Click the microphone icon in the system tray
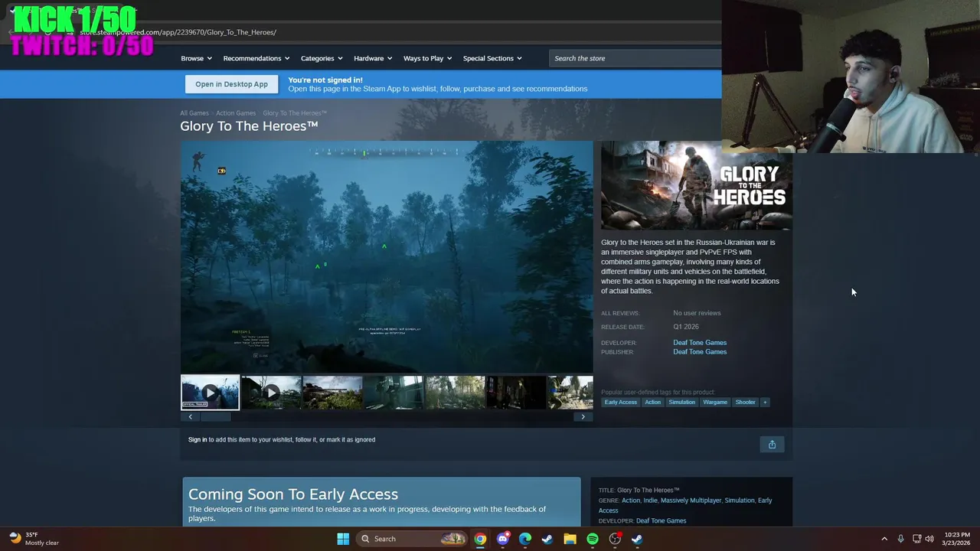 [900, 539]
